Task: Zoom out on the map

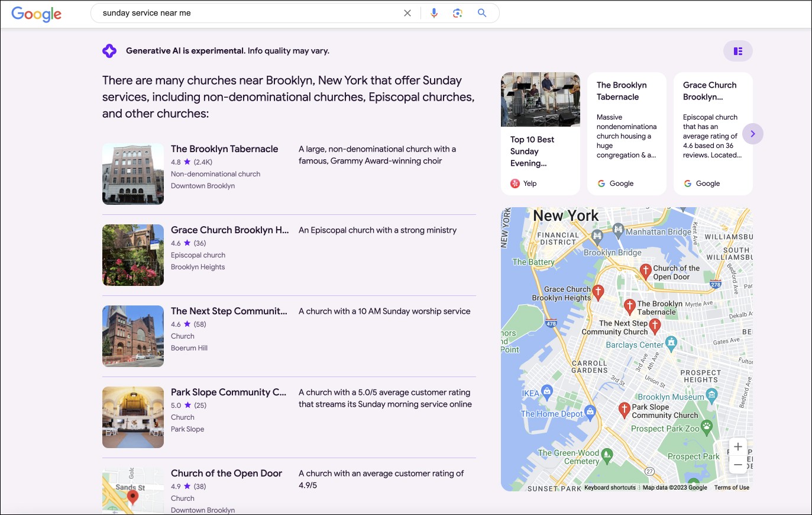Action: click(x=738, y=465)
